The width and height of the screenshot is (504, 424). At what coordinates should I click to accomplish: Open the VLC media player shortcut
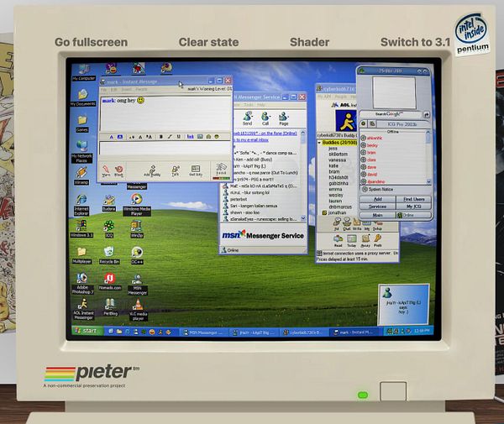139,310
